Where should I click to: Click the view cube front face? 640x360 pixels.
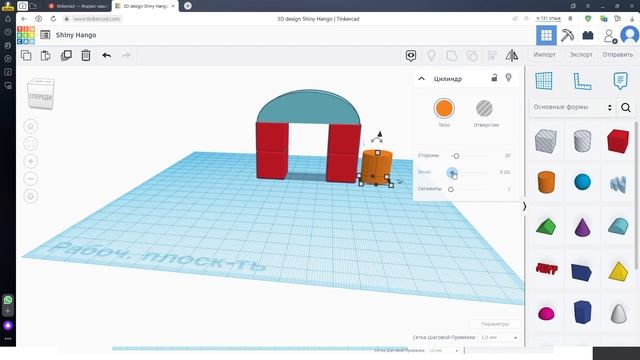[40, 97]
